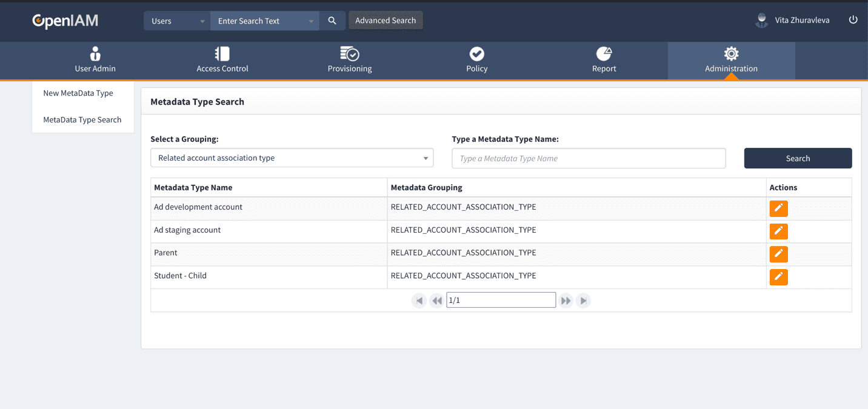The image size is (868, 409).
Task: Edit the Ad staging account row
Action: point(778,231)
